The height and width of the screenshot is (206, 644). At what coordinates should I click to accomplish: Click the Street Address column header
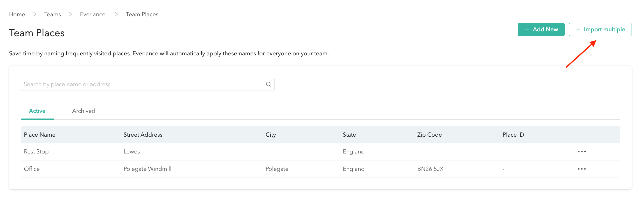[x=143, y=135]
